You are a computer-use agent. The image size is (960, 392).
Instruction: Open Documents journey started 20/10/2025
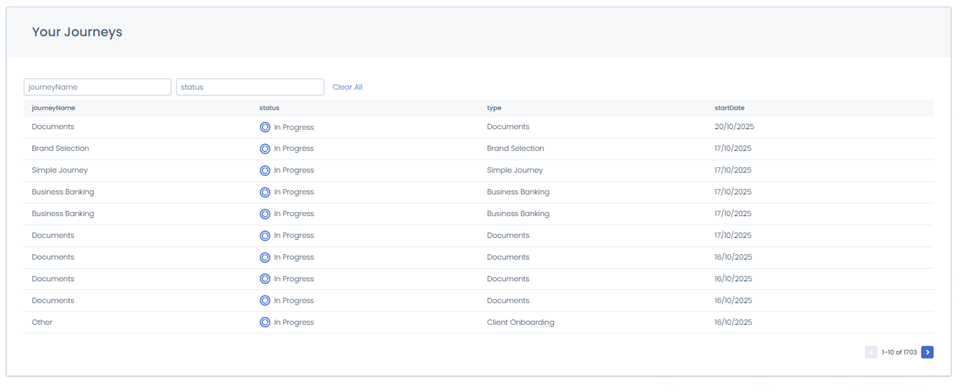coord(53,127)
